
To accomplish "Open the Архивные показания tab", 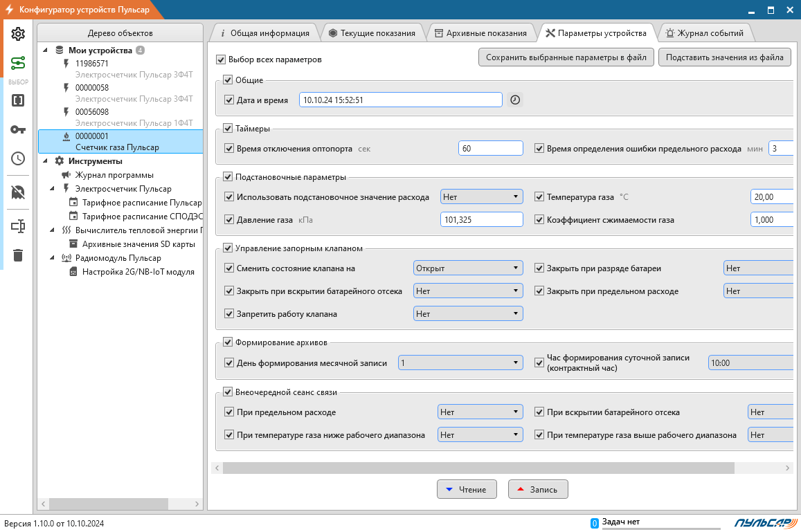I will [480, 33].
